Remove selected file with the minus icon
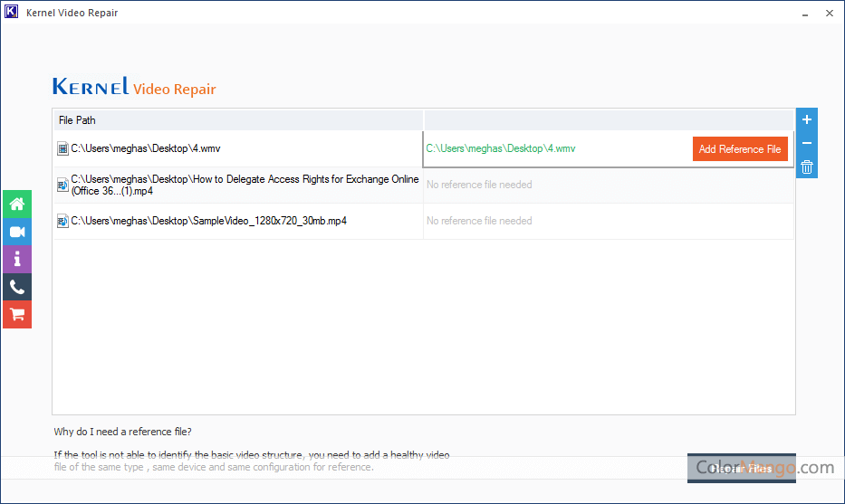The width and height of the screenshot is (845, 504). click(x=807, y=144)
